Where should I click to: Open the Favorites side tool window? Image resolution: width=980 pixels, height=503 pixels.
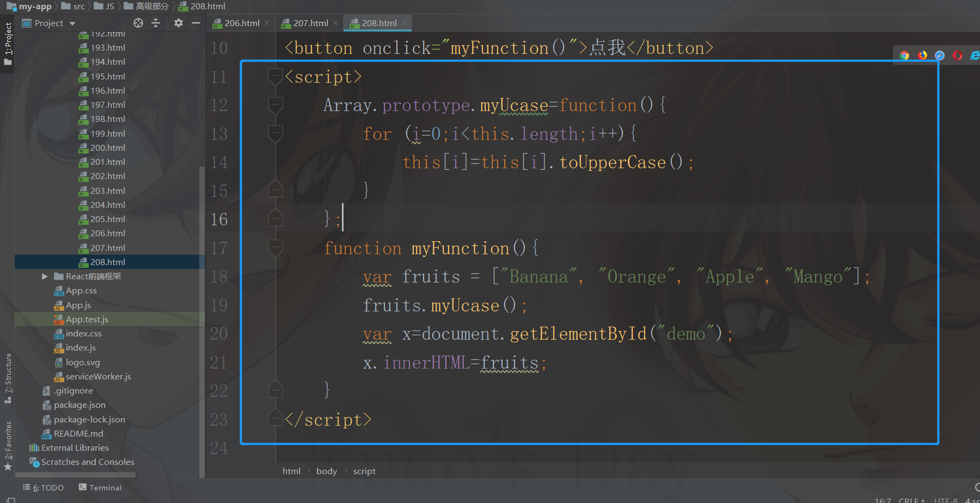pyautogui.click(x=8, y=445)
